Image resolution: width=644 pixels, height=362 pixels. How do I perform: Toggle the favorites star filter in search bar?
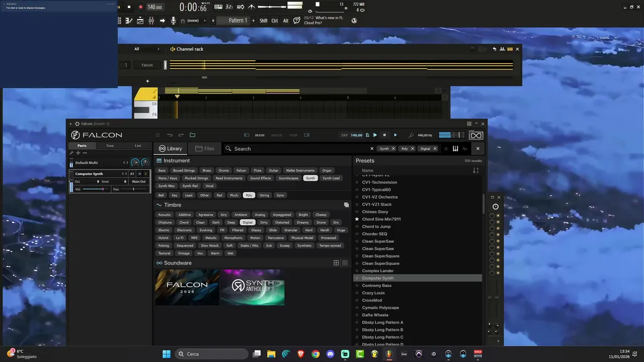(x=446, y=149)
